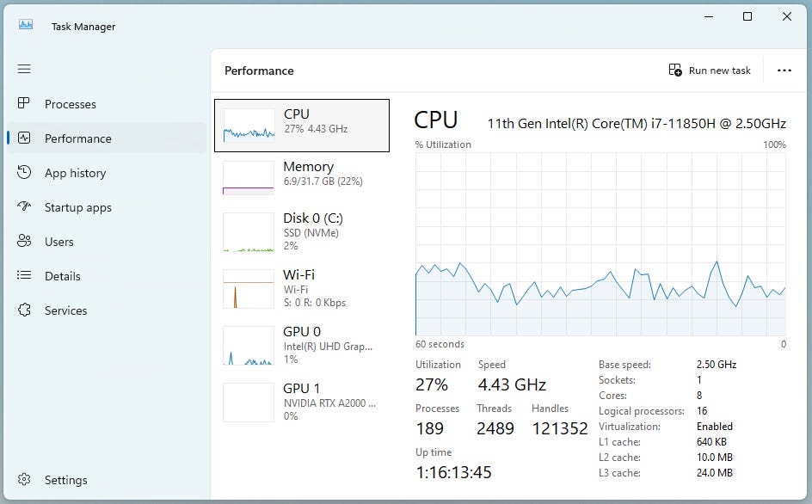
Task: Show Wi-Fi network performance
Action: pyautogui.click(x=302, y=288)
